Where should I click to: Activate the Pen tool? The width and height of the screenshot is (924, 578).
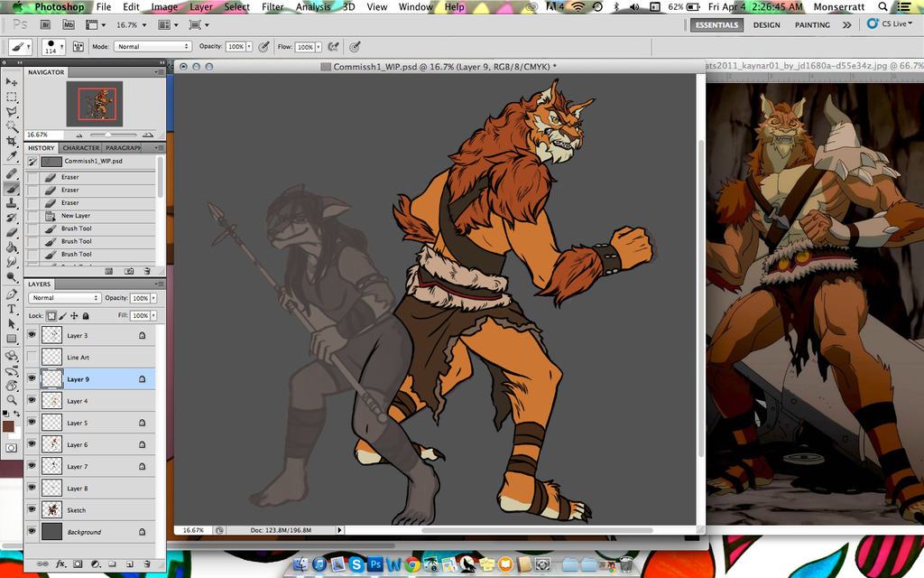click(x=11, y=294)
